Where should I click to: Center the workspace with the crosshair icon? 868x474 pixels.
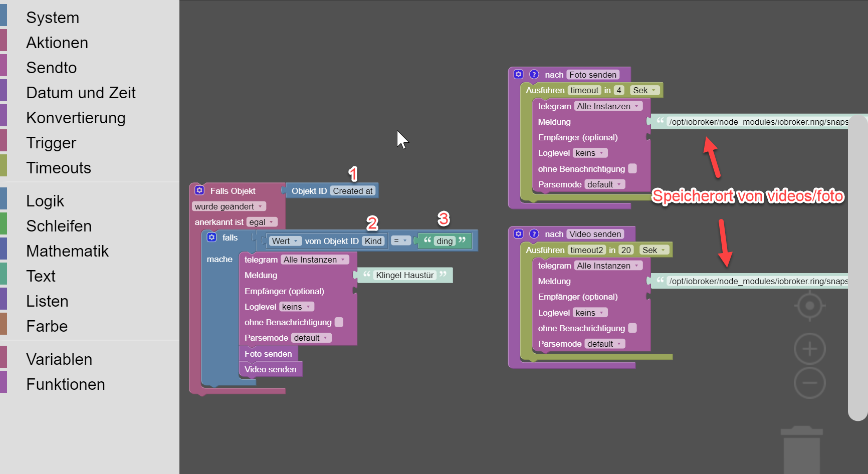click(809, 306)
